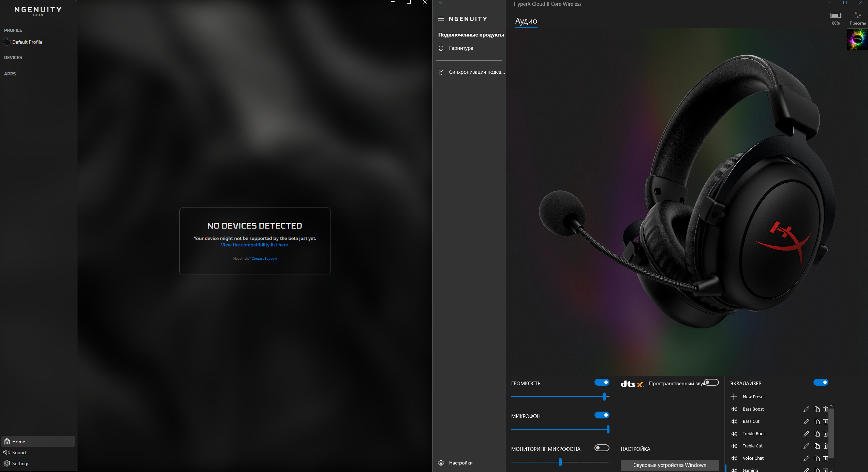Edit the Bass Boost preset with pencil icon

pos(806,409)
